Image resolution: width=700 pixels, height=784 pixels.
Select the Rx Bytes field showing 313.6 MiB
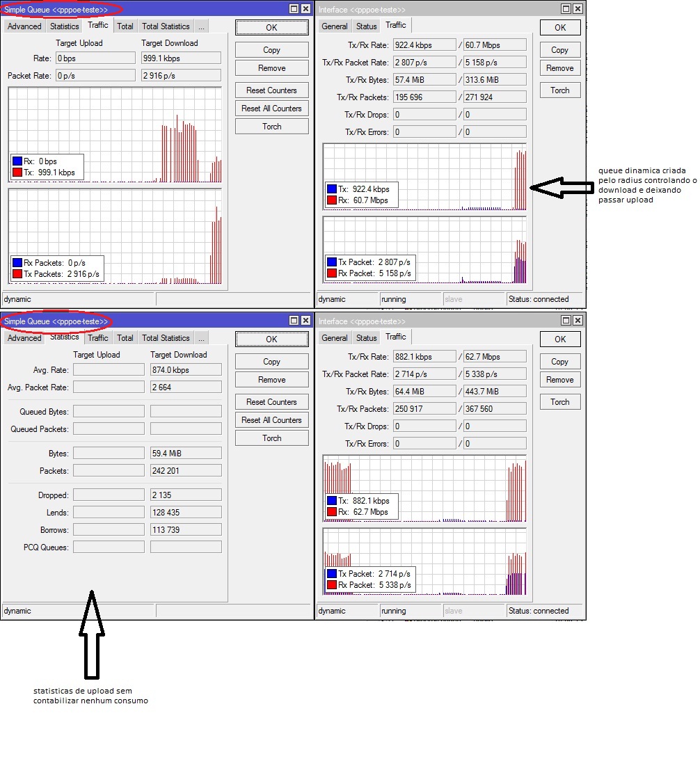click(495, 80)
